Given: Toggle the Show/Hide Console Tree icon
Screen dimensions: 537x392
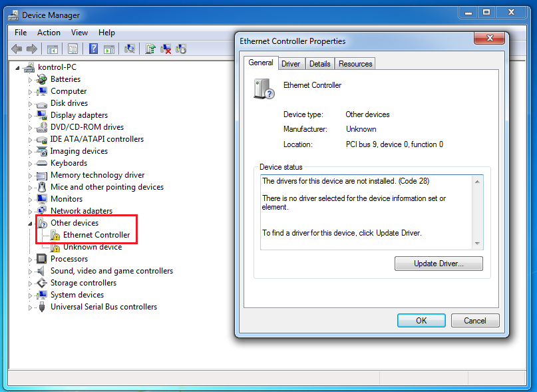Looking at the screenshot, I should point(53,49).
